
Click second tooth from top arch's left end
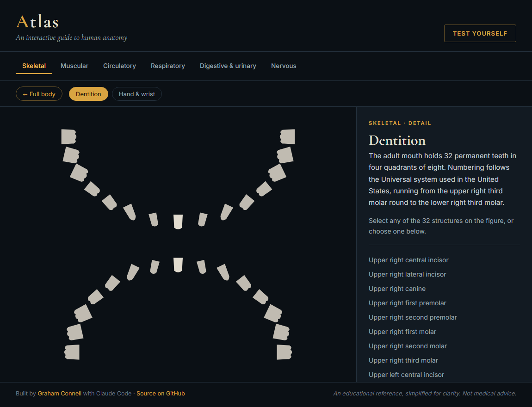(x=71, y=155)
